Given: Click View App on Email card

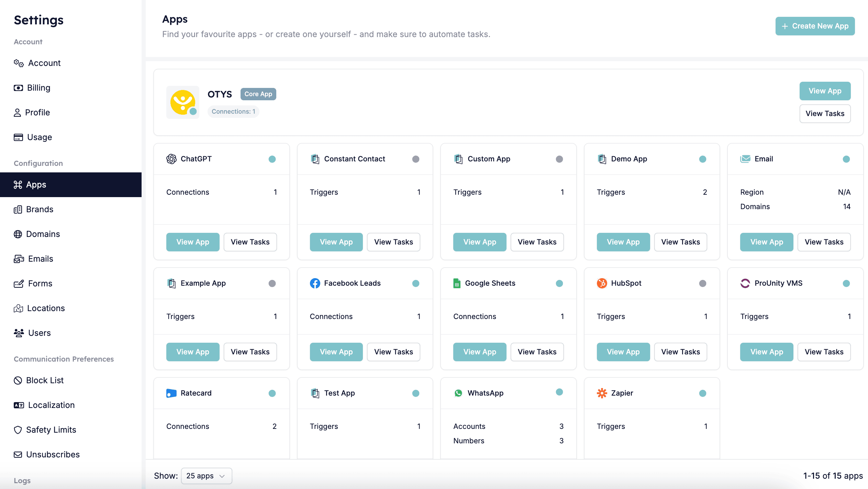Looking at the screenshot, I should (767, 242).
